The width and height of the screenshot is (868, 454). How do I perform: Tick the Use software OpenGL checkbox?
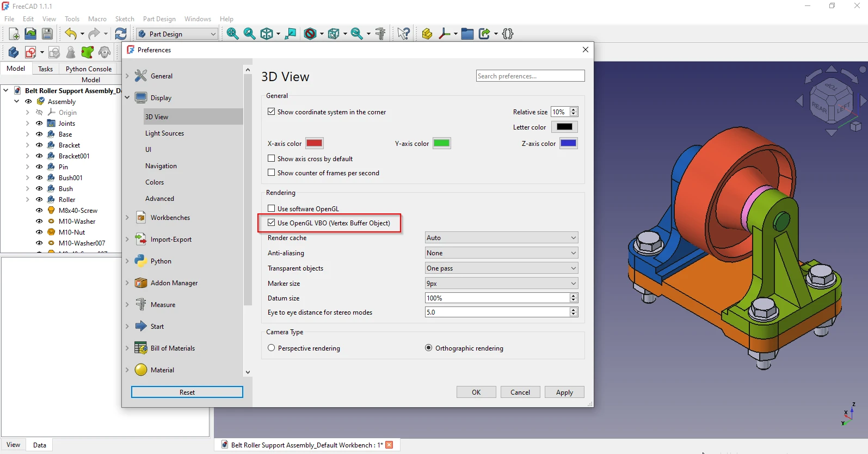[x=272, y=208]
